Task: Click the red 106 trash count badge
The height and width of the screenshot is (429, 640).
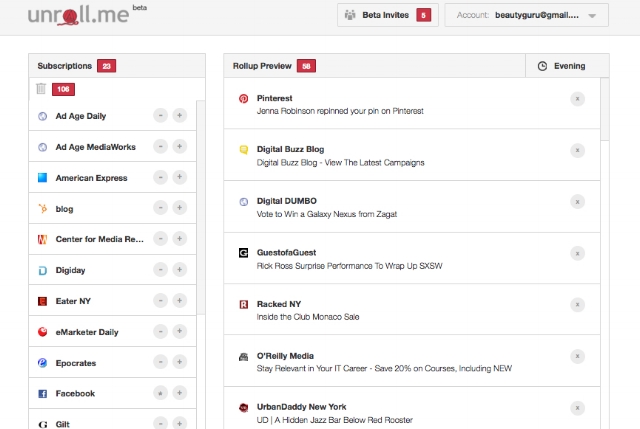Action: pos(63,89)
